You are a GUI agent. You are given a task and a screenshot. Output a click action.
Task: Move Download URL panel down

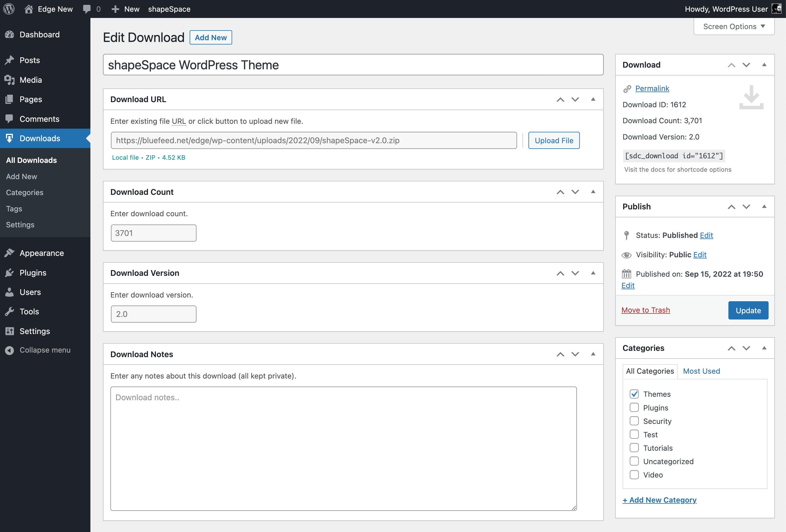[x=575, y=100]
